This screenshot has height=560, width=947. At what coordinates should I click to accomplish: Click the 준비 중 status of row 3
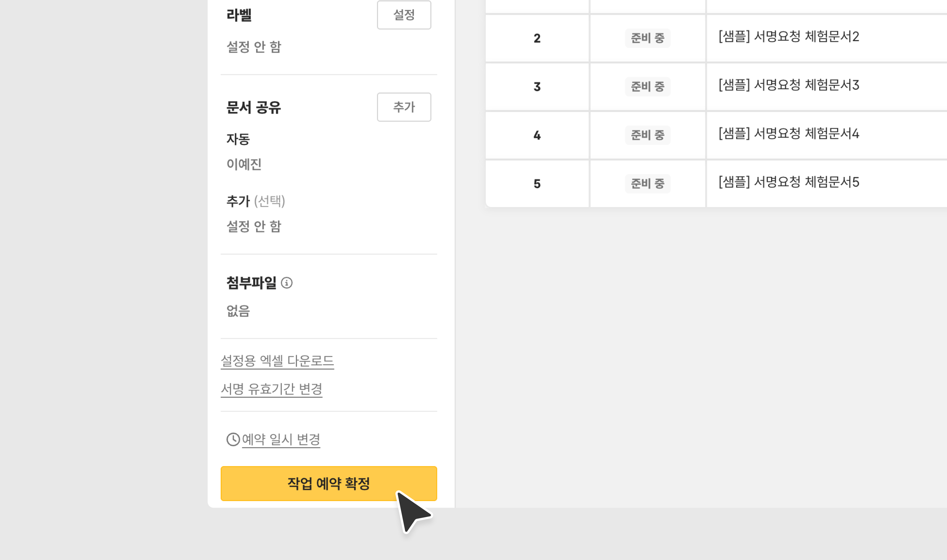[647, 87]
